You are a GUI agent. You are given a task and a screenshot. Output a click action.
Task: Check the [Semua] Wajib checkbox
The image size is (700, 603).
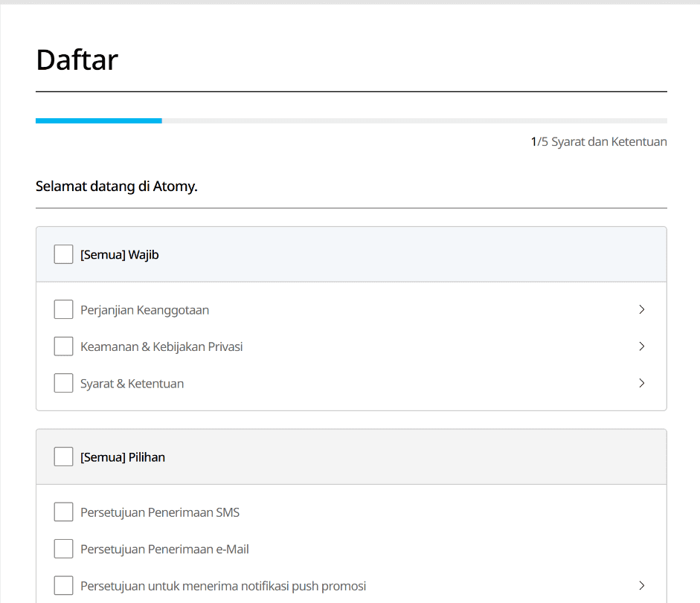click(x=63, y=254)
